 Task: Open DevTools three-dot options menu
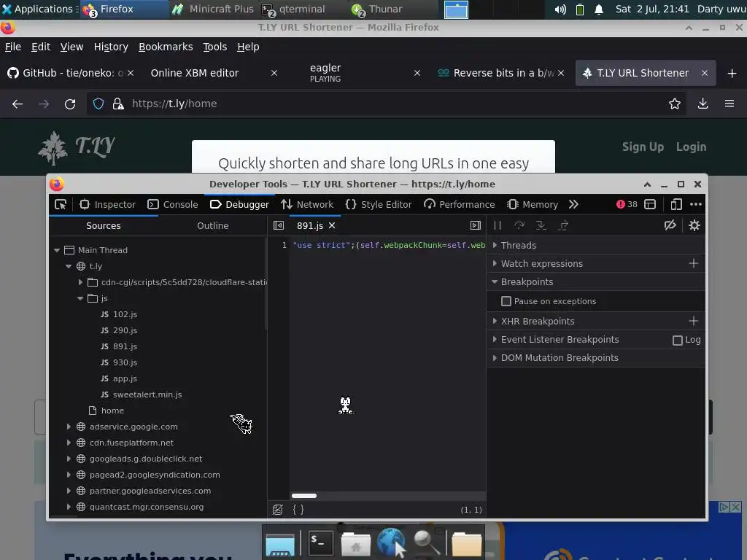click(696, 204)
